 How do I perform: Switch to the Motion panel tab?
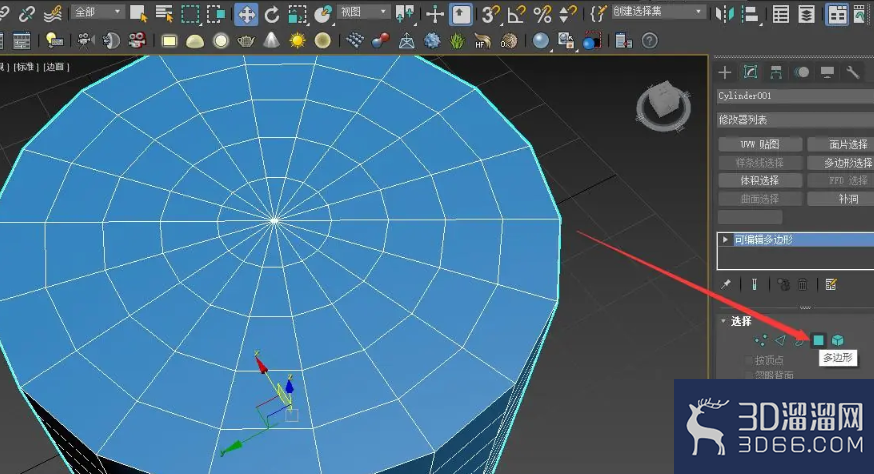click(802, 72)
